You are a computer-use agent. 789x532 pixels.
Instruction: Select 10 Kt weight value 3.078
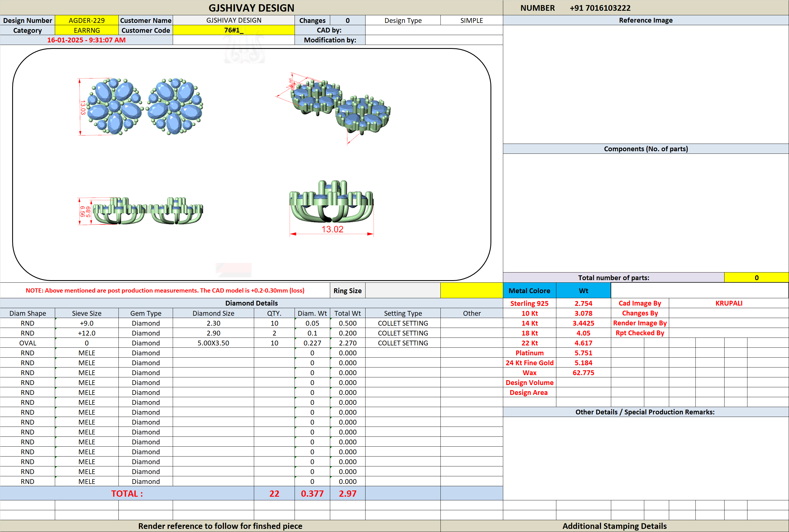coord(583,313)
